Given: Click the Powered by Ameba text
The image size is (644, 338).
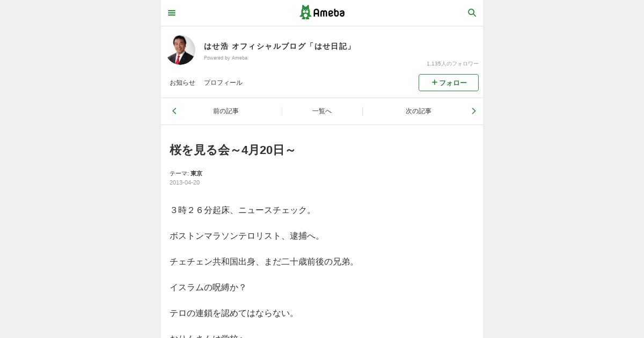Looking at the screenshot, I should tap(225, 57).
